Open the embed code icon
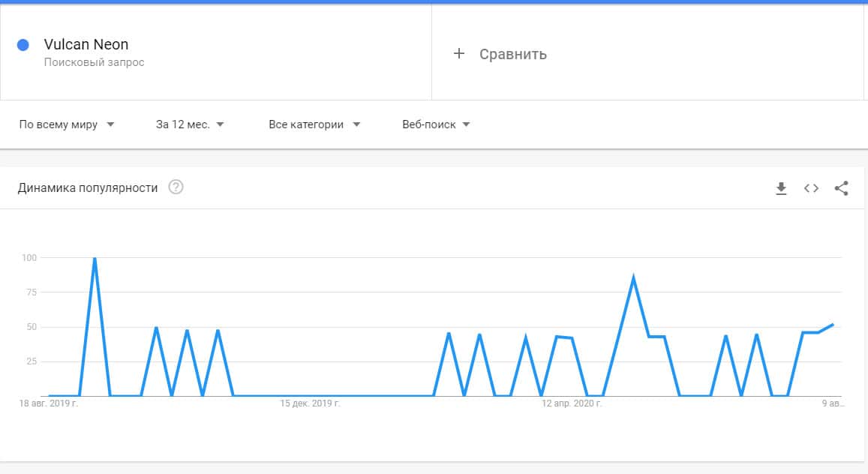Viewport: 868px width, 474px height. (811, 188)
